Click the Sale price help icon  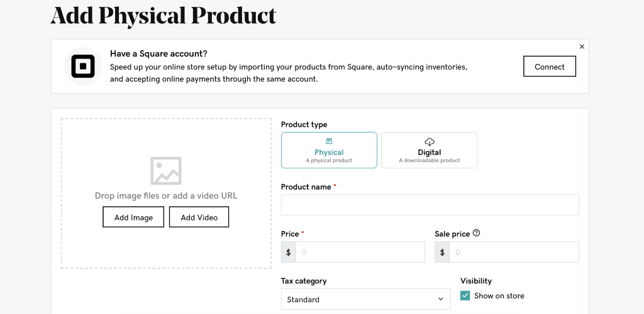[477, 233]
